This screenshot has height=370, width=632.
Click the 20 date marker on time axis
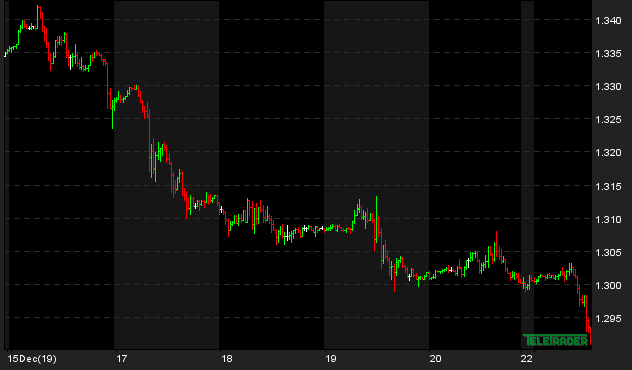[436, 359]
